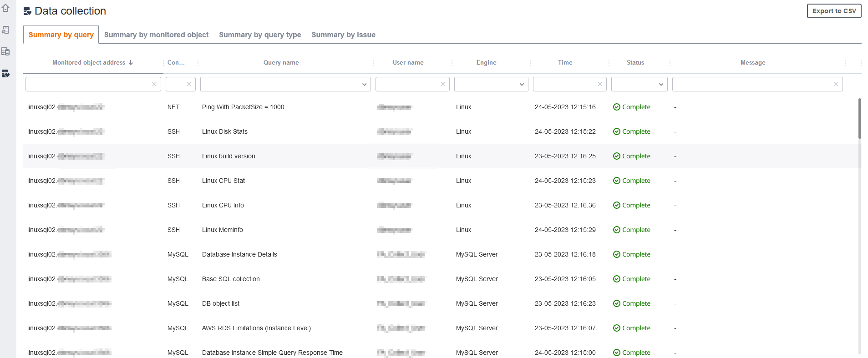Click the Data collection title icon
This screenshot has height=358, width=868.
click(27, 11)
